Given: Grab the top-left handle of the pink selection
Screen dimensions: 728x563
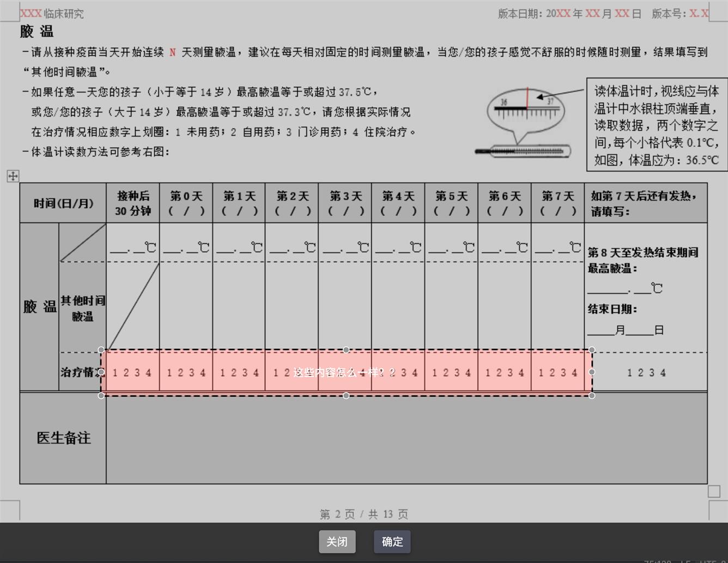Looking at the screenshot, I should (101, 350).
